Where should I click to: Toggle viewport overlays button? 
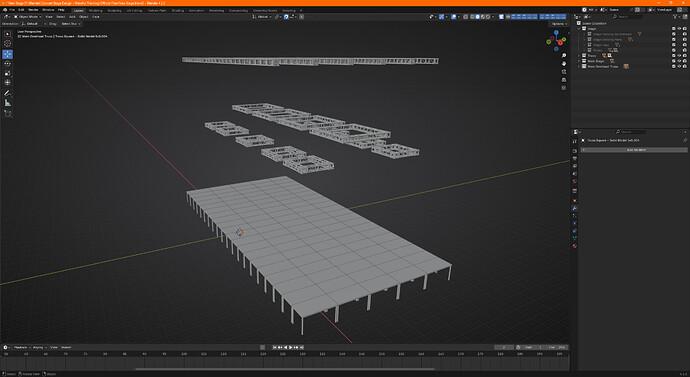click(454, 17)
